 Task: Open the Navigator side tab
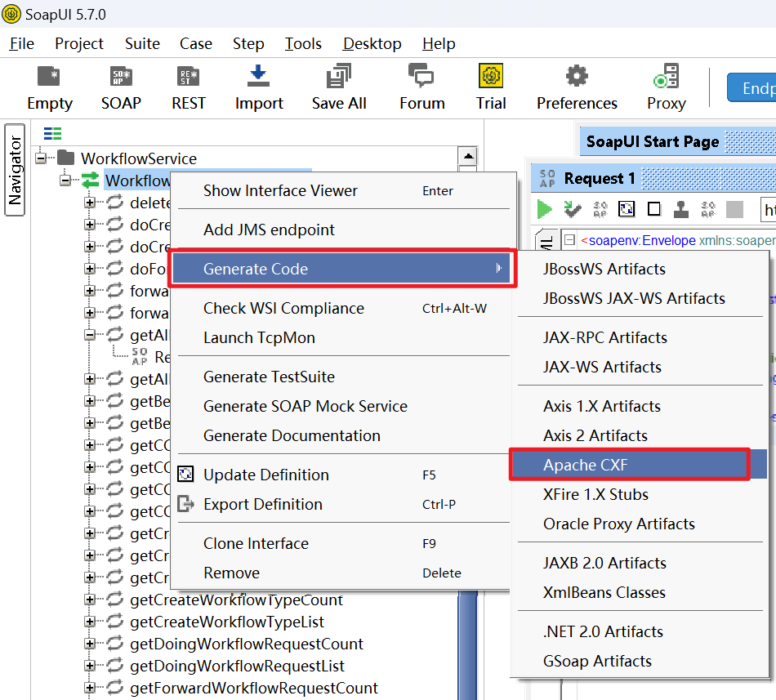(15, 170)
